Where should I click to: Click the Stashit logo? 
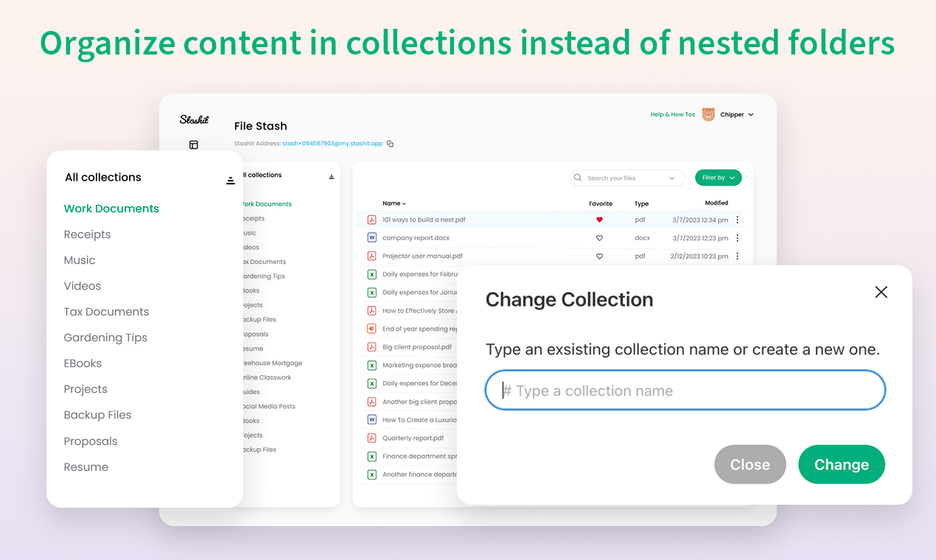coord(194,119)
